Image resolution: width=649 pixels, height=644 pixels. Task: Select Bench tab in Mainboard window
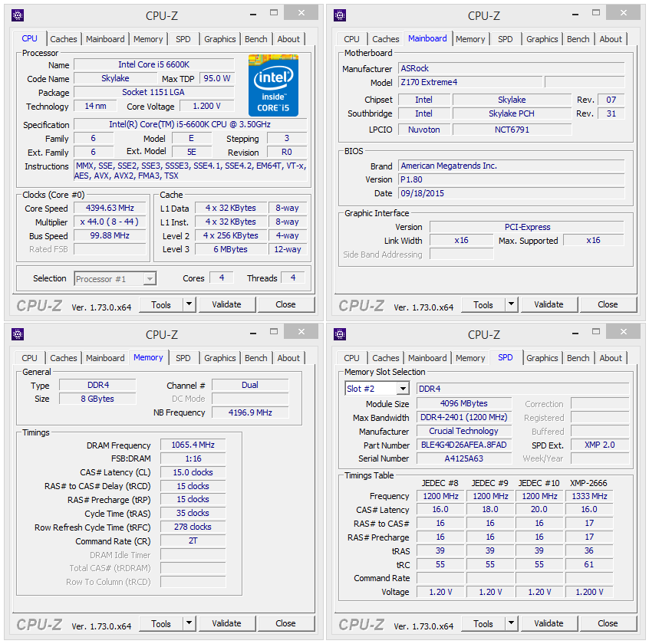[x=578, y=39]
